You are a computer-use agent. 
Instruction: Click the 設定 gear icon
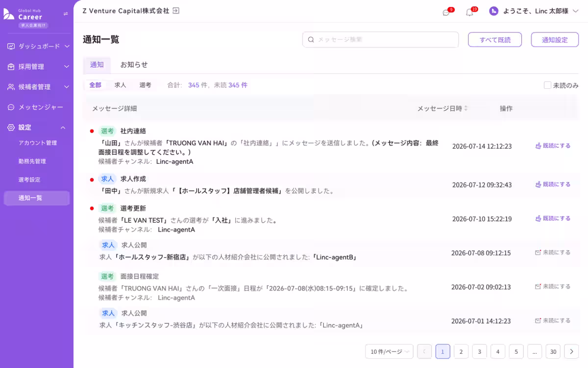(x=11, y=128)
